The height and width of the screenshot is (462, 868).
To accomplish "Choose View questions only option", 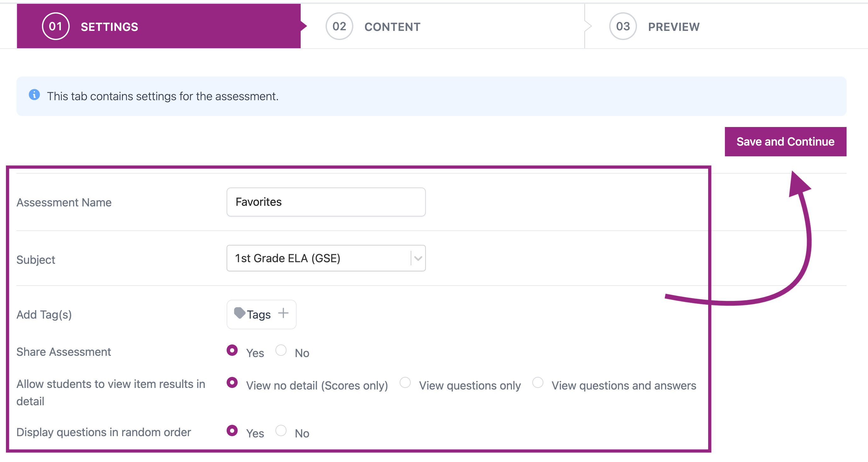I will [x=405, y=383].
